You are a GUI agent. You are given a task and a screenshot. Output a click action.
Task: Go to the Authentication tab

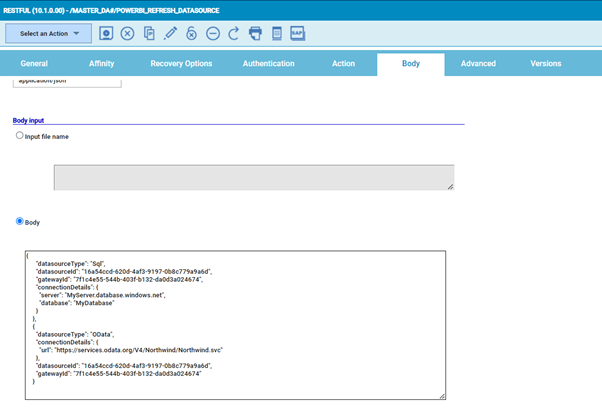(x=268, y=64)
